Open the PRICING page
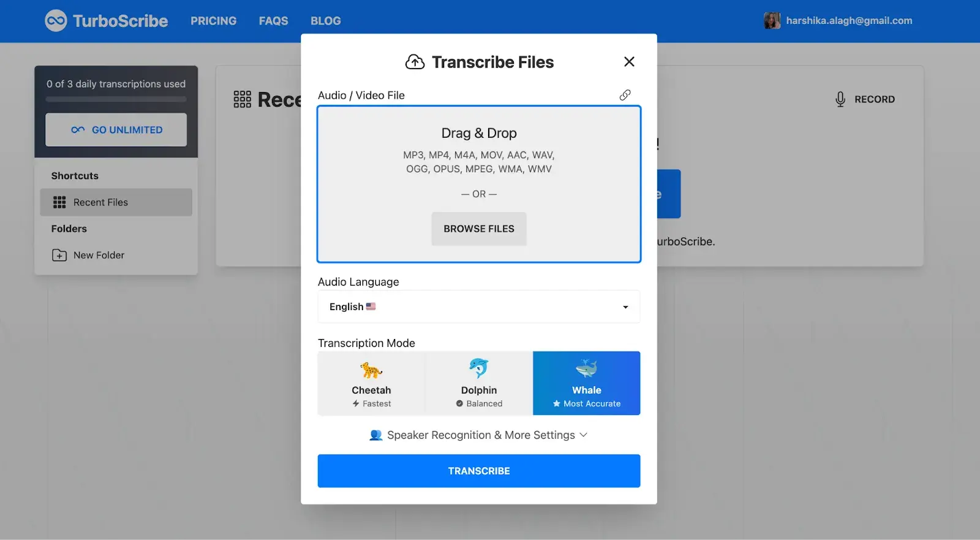The image size is (980, 540). pyautogui.click(x=213, y=21)
